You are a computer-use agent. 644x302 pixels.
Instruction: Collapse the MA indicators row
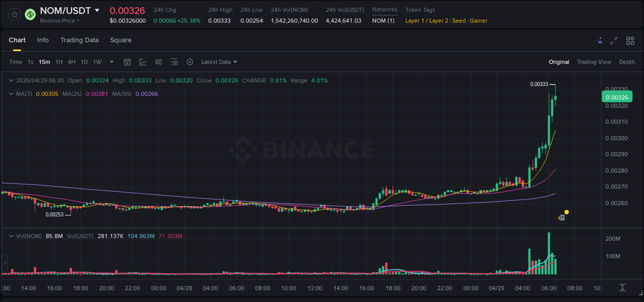pyautogui.click(x=11, y=94)
